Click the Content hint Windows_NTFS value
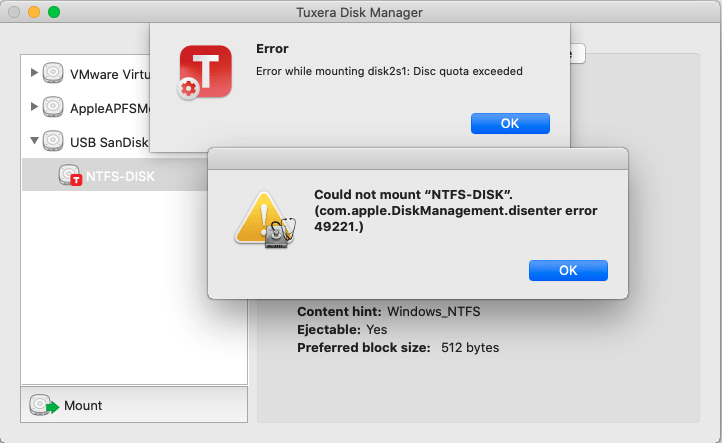Viewport: 722px width, 443px height. pos(433,312)
